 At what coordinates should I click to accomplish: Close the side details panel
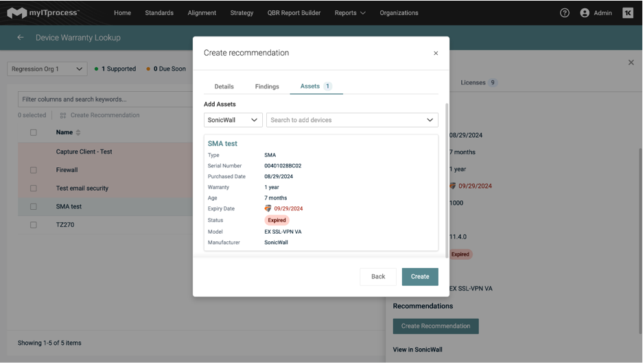coord(631,62)
